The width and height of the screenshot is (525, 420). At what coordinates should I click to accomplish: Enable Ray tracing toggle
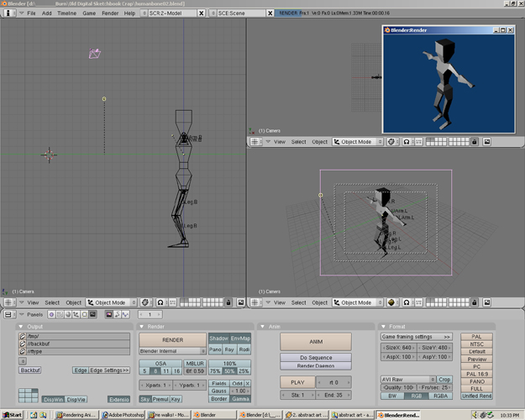(229, 349)
